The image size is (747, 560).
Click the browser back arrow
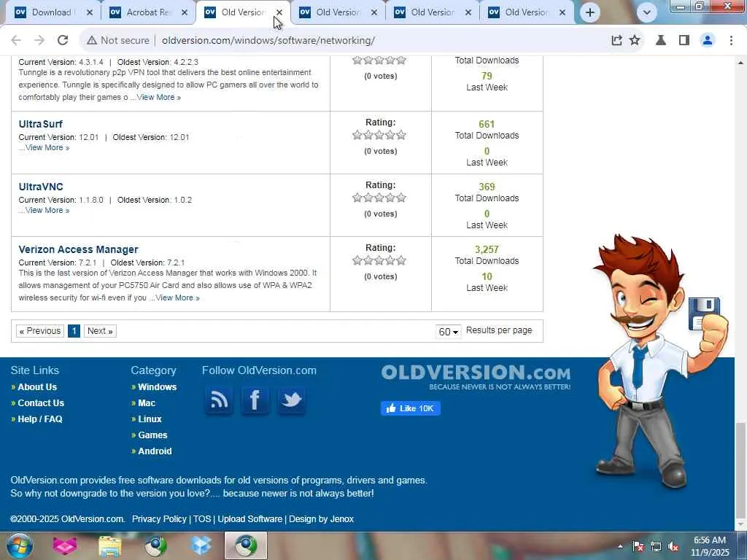16,41
